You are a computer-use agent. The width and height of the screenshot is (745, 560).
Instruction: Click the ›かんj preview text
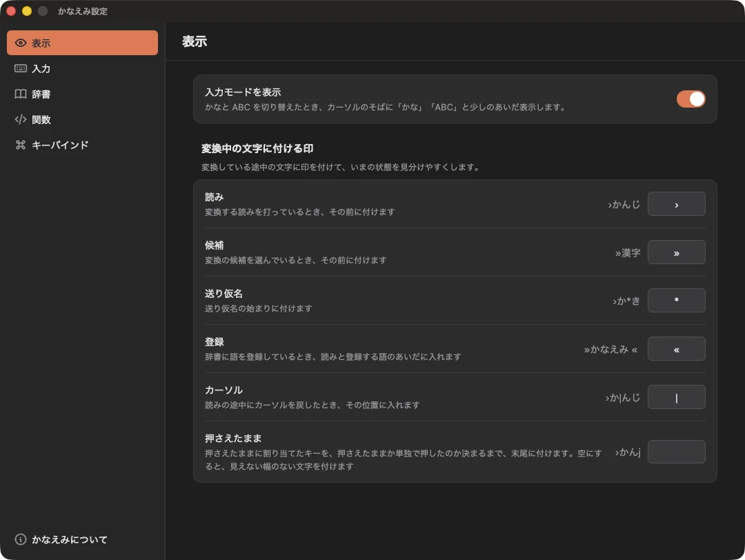coord(628,452)
